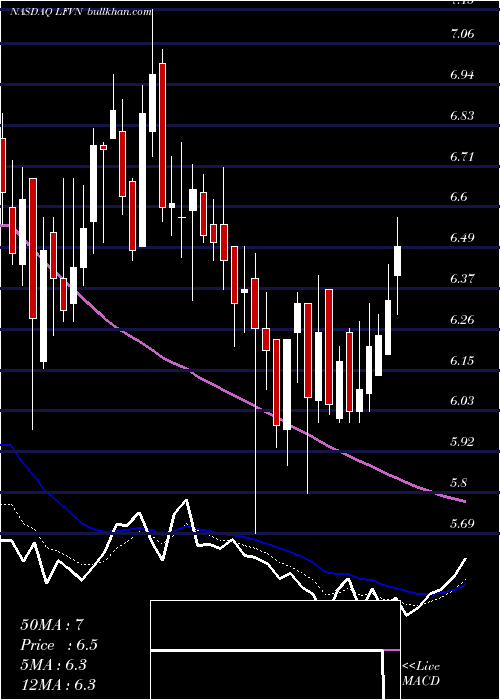Click the 6.94 price axis label
This screenshot has height=700, width=500.
click(462, 74)
